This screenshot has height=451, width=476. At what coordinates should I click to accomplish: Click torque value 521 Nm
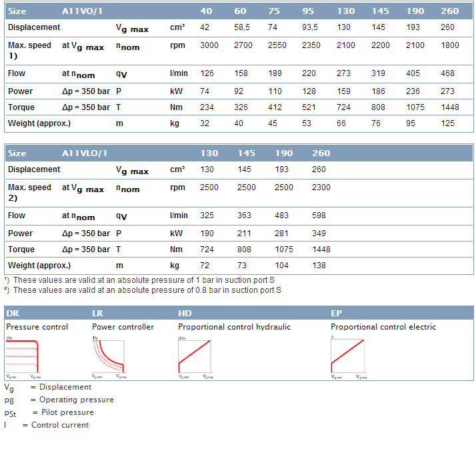point(309,107)
